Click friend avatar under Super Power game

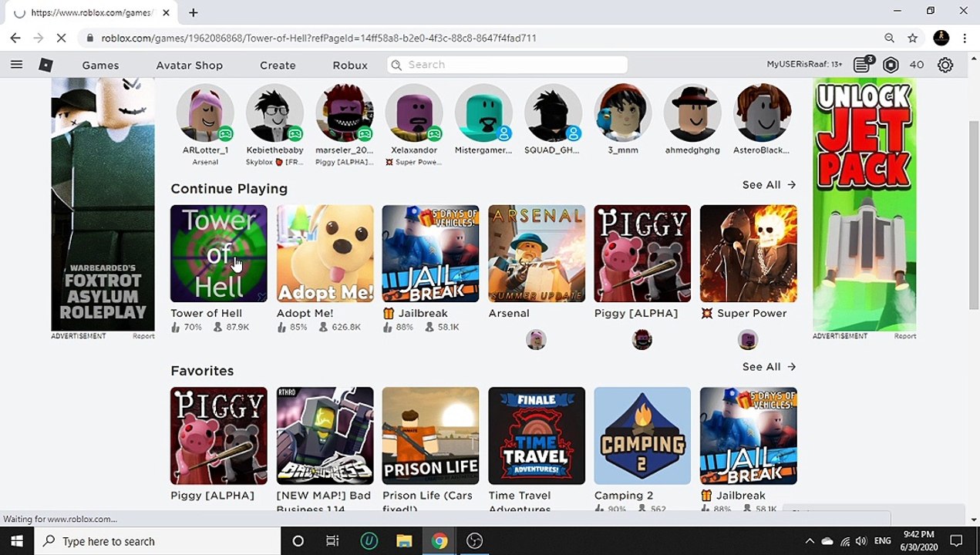(x=747, y=339)
